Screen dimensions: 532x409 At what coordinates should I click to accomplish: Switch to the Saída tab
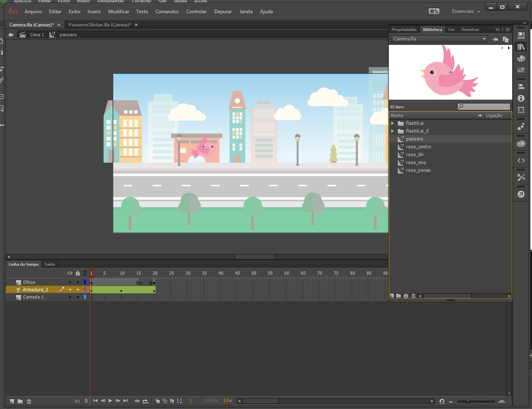(x=49, y=264)
